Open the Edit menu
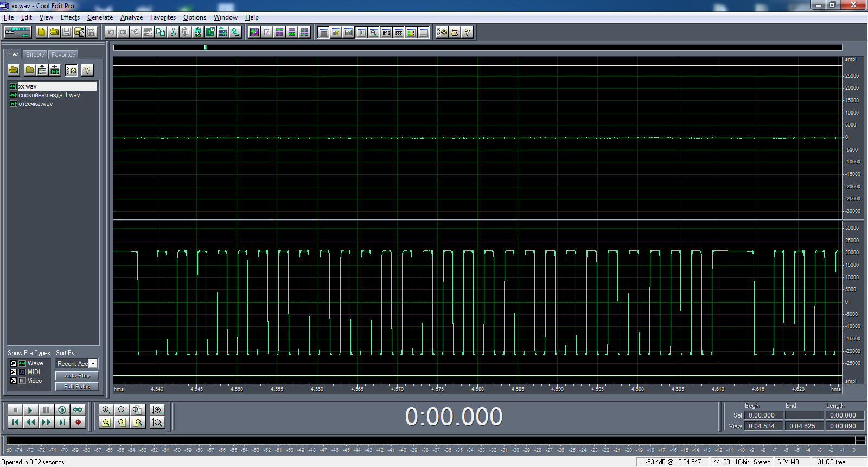868x467 pixels. [27, 17]
